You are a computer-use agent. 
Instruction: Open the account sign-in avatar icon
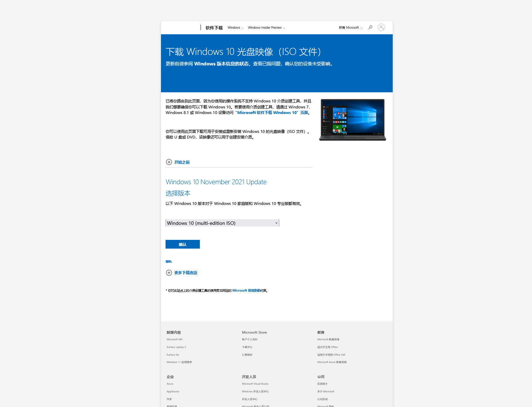pyautogui.click(x=381, y=27)
